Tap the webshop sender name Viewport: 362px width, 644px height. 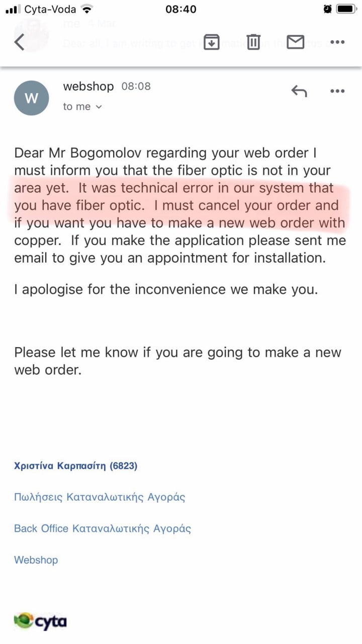coord(88,86)
